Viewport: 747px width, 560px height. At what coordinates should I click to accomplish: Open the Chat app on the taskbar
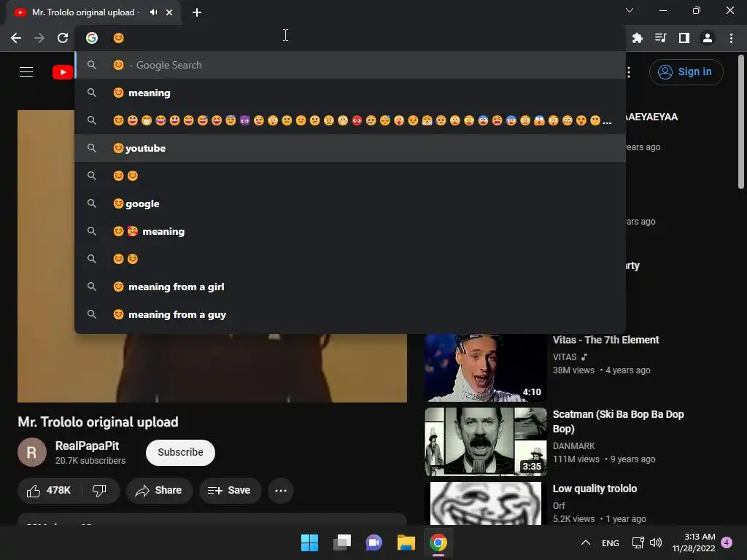coord(374,542)
